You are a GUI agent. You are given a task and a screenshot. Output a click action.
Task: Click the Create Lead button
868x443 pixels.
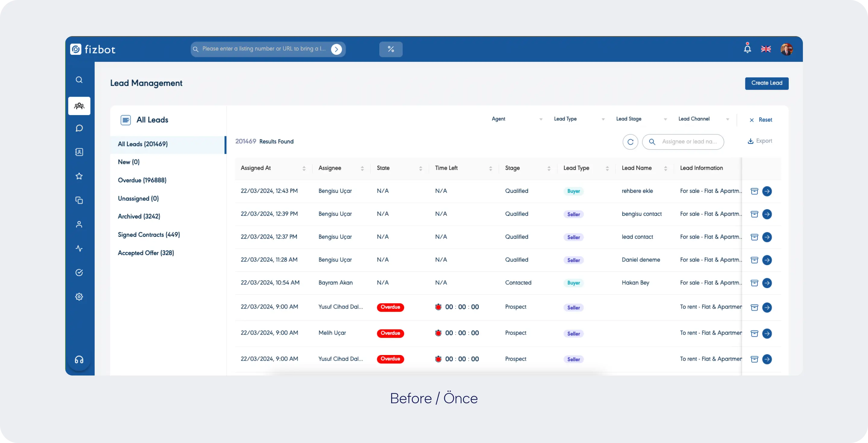point(766,83)
